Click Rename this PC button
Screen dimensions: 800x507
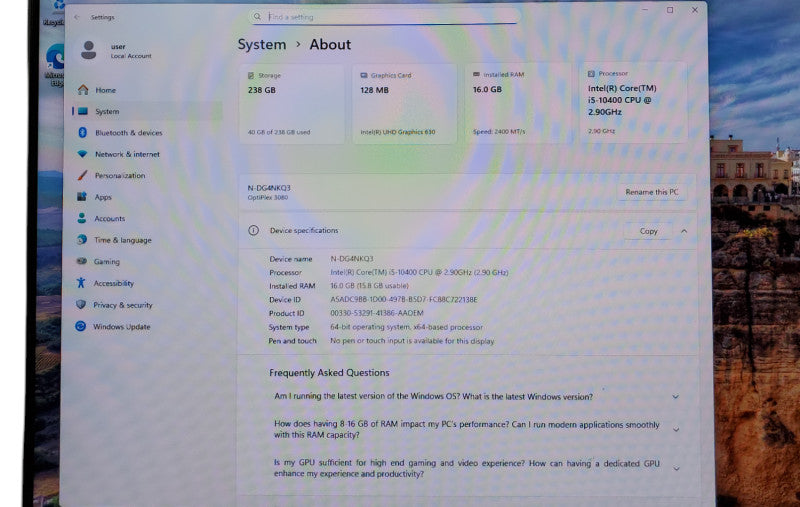pyautogui.click(x=652, y=192)
